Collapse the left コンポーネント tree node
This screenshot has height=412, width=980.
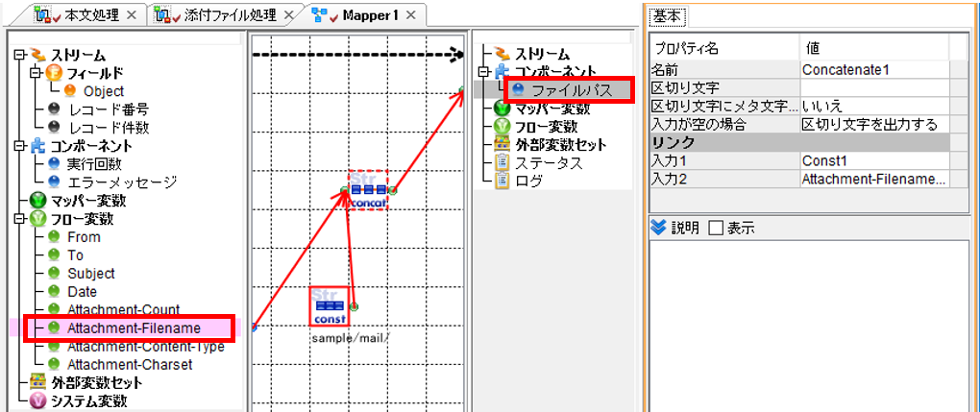click(18, 146)
